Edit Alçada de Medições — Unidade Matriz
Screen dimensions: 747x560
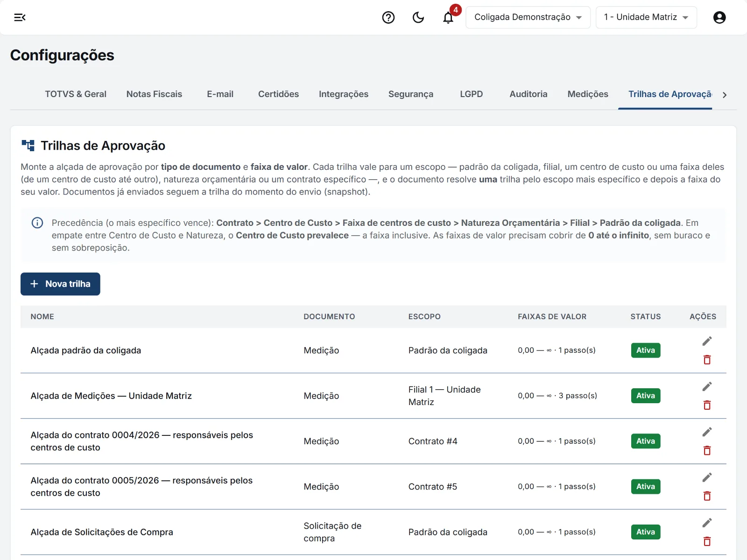pos(707,386)
